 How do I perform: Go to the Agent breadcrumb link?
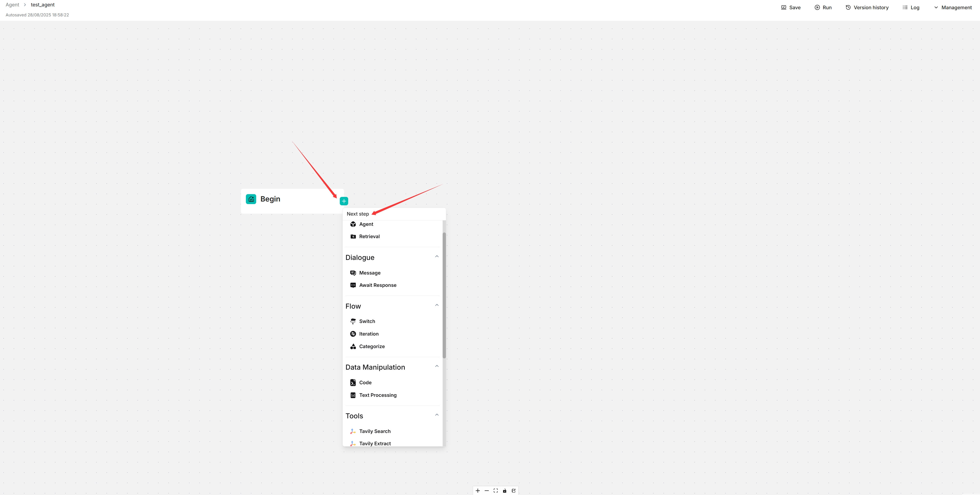point(12,5)
